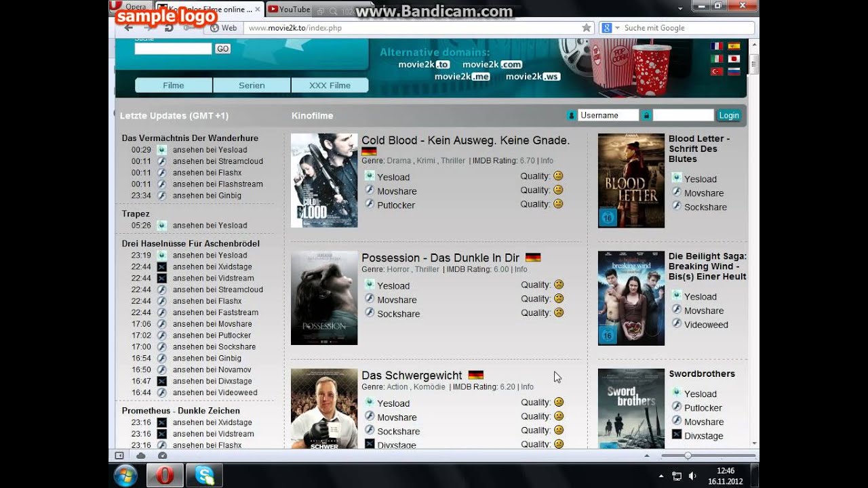This screenshot has height=488, width=868.
Task: Click the Opera Link cloud icon
Action: tap(141, 455)
